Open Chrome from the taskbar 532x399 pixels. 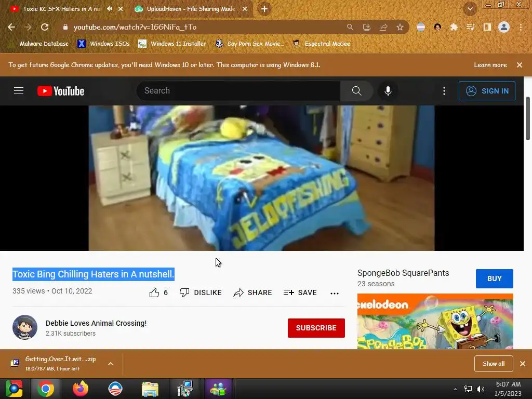pyautogui.click(x=46, y=389)
